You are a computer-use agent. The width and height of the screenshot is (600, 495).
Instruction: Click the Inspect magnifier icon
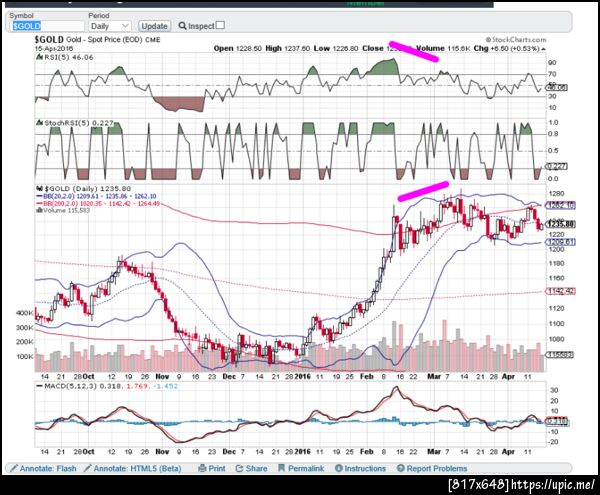pos(183,26)
